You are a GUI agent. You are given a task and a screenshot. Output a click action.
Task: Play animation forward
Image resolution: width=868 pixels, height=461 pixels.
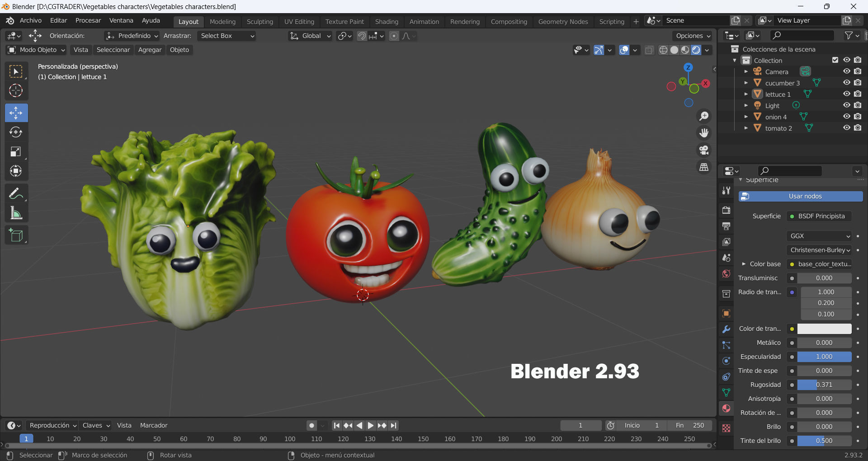click(370, 425)
